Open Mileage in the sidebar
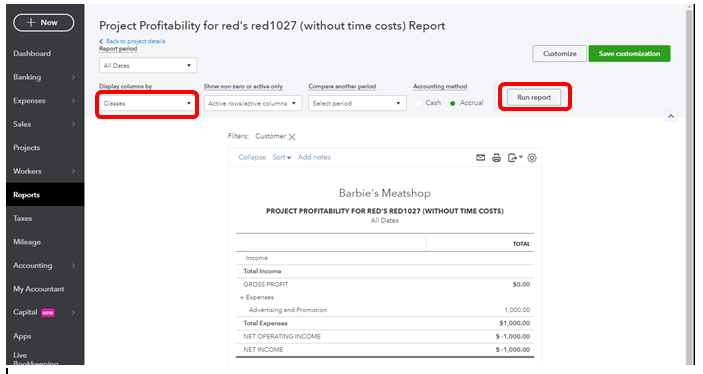Viewport: 703px width, 374px height. (27, 242)
